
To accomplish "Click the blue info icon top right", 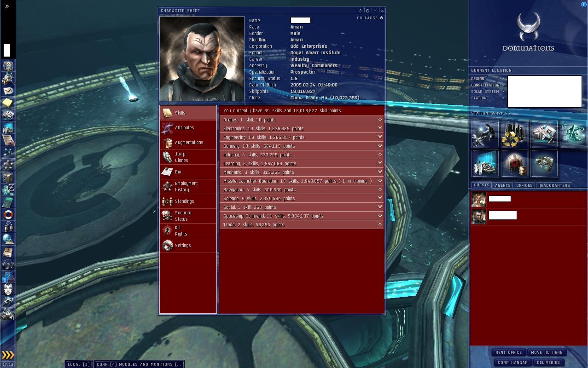I will pyautogui.click(x=584, y=4).
